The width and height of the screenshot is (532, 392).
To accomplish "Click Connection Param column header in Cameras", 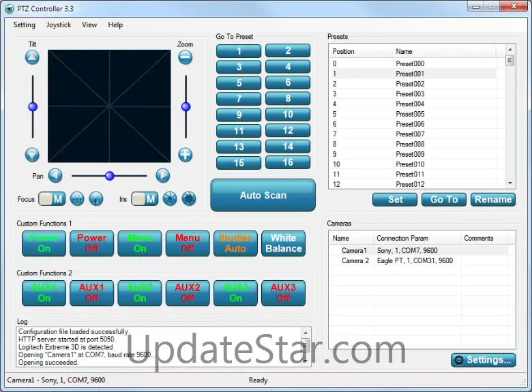I will pyautogui.click(x=417, y=238).
